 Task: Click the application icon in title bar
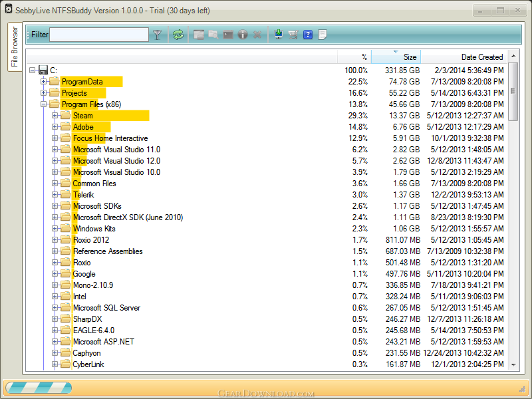tap(9, 9)
